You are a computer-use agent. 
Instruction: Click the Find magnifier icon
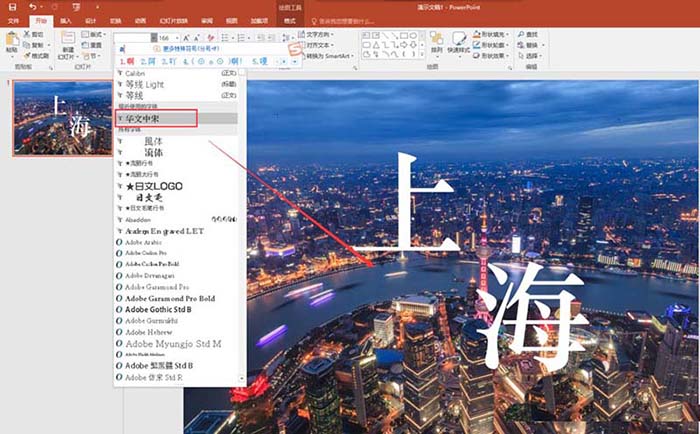521,34
